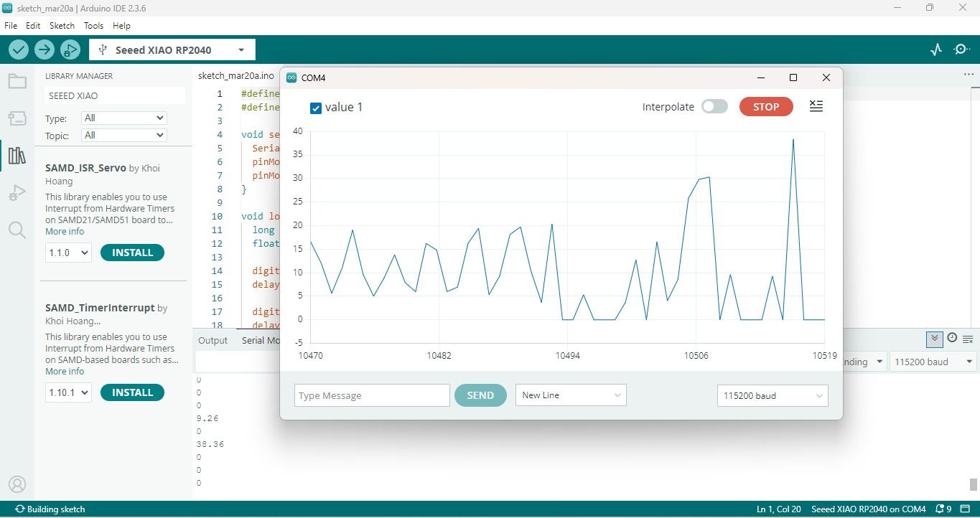Expand the library Type dropdown
This screenshot has height=518, width=980.
pyautogui.click(x=123, y=118)
